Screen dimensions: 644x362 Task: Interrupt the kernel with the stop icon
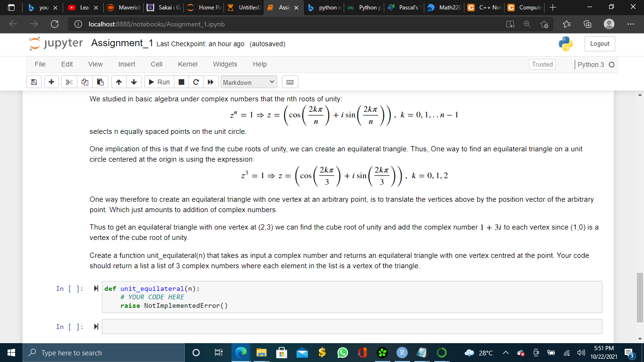[181, 82]
